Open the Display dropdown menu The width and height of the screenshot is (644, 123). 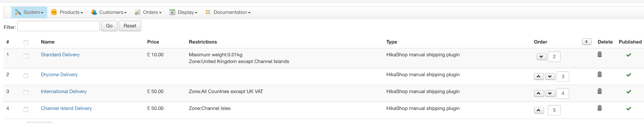[x=183, y=12]
